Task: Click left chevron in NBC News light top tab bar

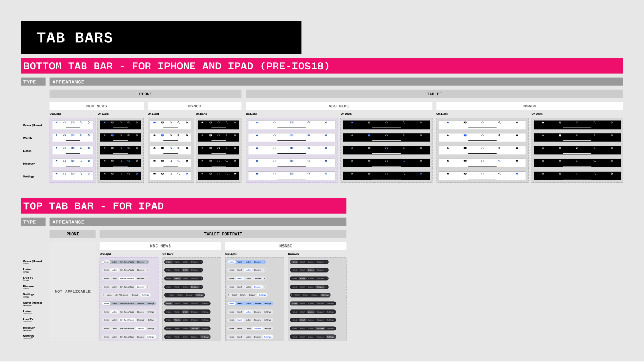Action: coord(104,295)
